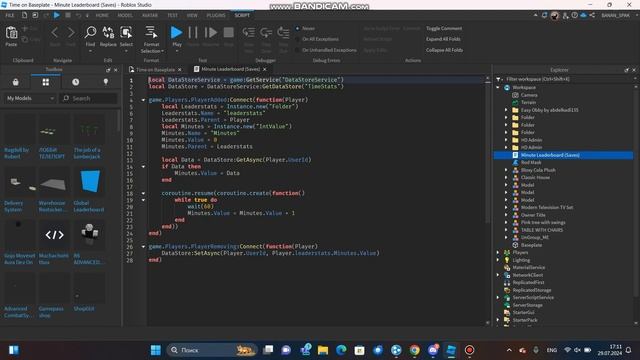640x360 pixels.
Task: Click the Select icon in Edit group
Action: 126,33
